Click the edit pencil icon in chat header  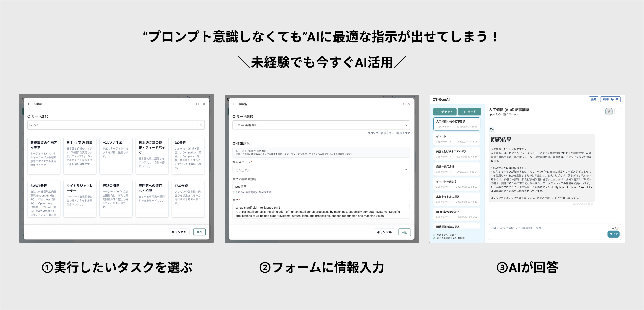coord(609,112)
